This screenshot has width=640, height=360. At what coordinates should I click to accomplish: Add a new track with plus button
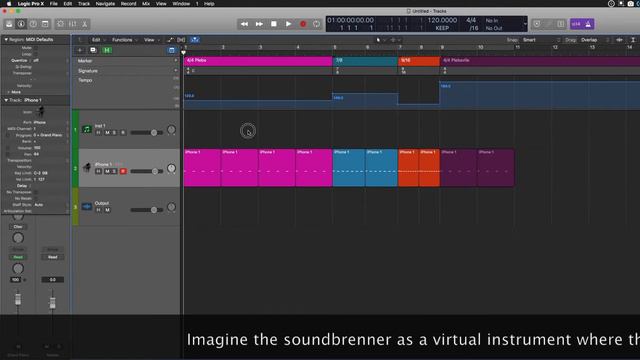(80, 50)
